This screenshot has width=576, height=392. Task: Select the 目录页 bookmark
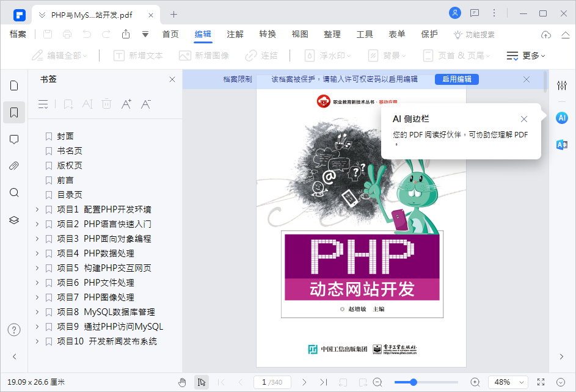point(70,195)
